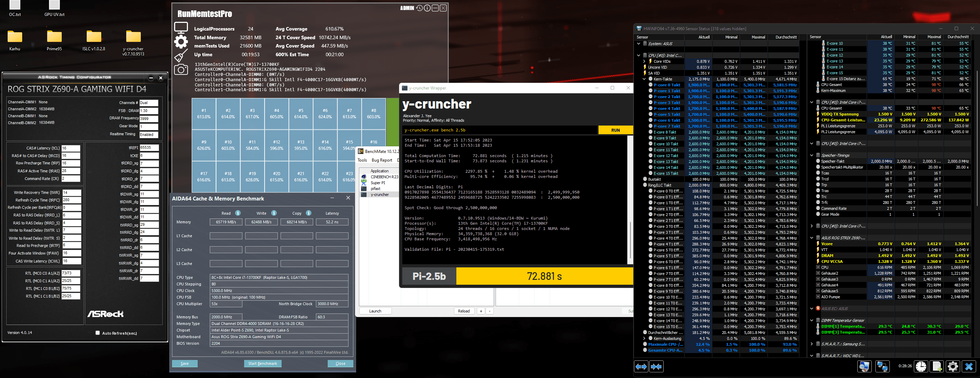Open Bug Report menu in BenchMate
Image resolution: width=980 pixels, height=378 pixels.
[381, 160]
